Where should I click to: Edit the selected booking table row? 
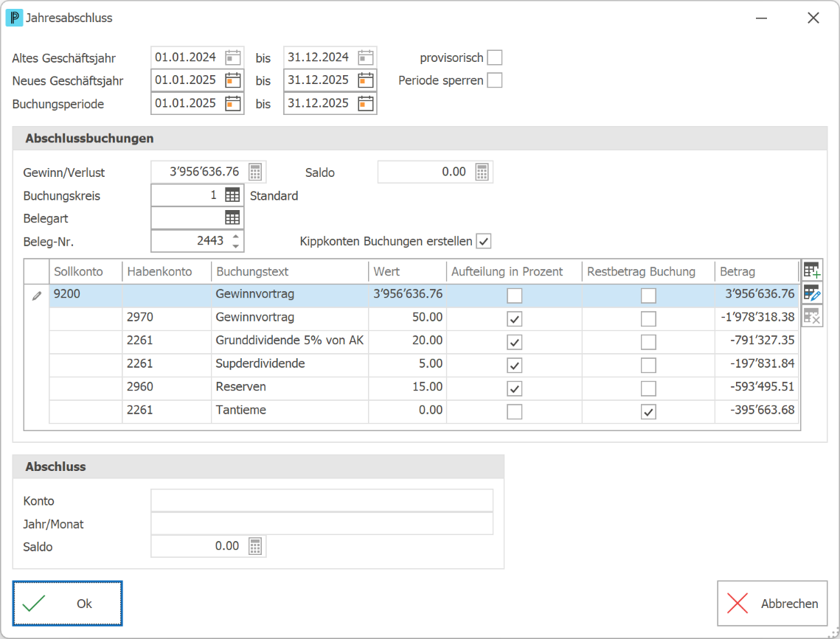(812, 293)
